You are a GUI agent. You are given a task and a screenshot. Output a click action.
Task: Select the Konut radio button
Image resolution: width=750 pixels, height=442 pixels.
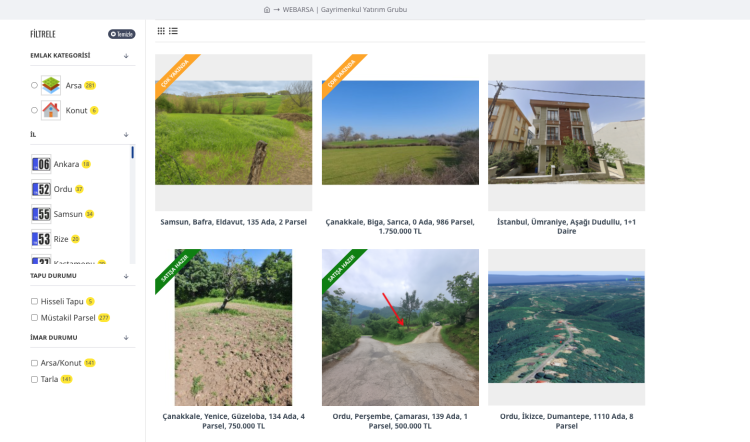click(x=34, y=110)
